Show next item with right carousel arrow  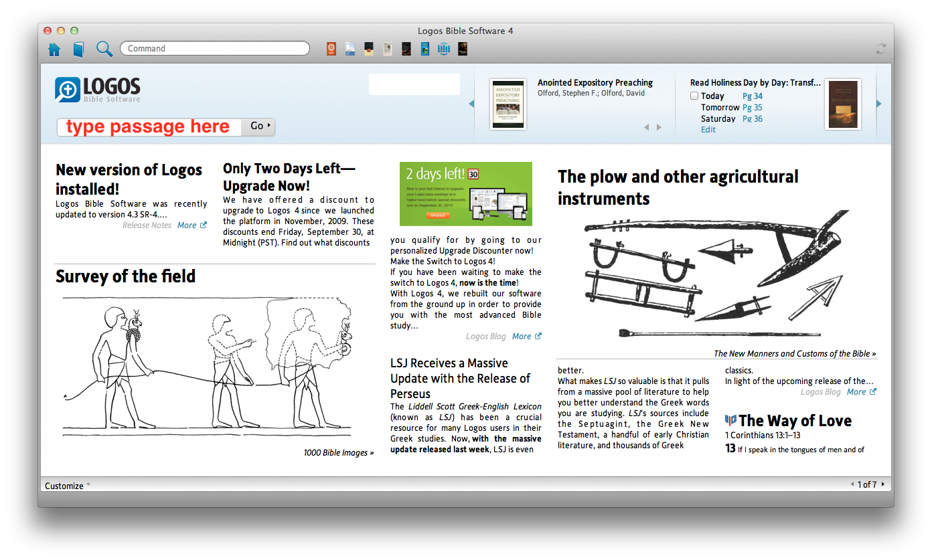tap(879, 104)
